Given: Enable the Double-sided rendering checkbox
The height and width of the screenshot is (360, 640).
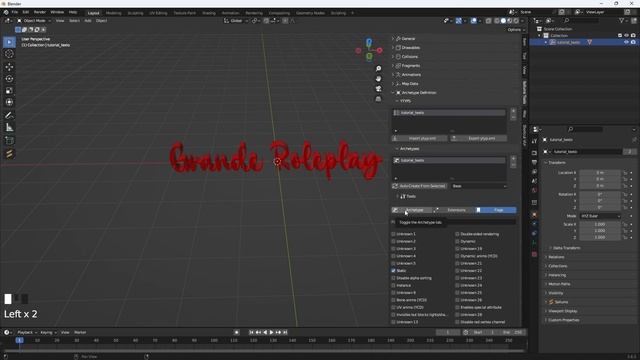Looking at the screenshot, I should point(457,234).
